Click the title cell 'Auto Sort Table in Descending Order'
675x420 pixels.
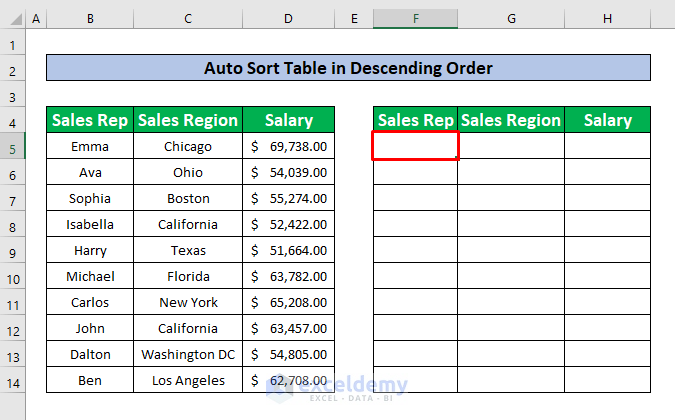click(x=348, y=68)
